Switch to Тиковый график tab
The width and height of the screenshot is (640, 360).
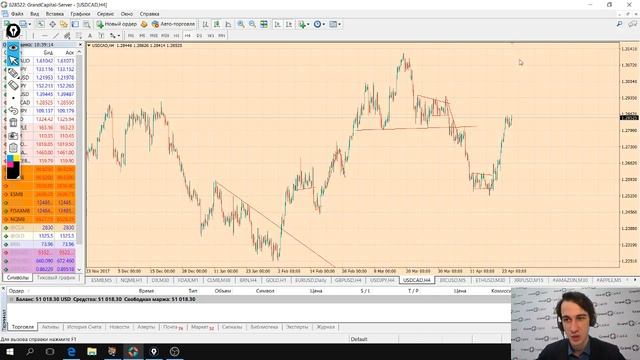(56, 278)
